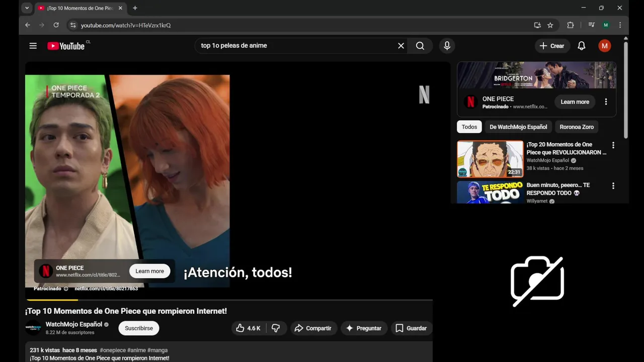Viewport: 644px width, 362px height.
Task: Select the Roronoa Zoro chip
Action: point(577,127)
